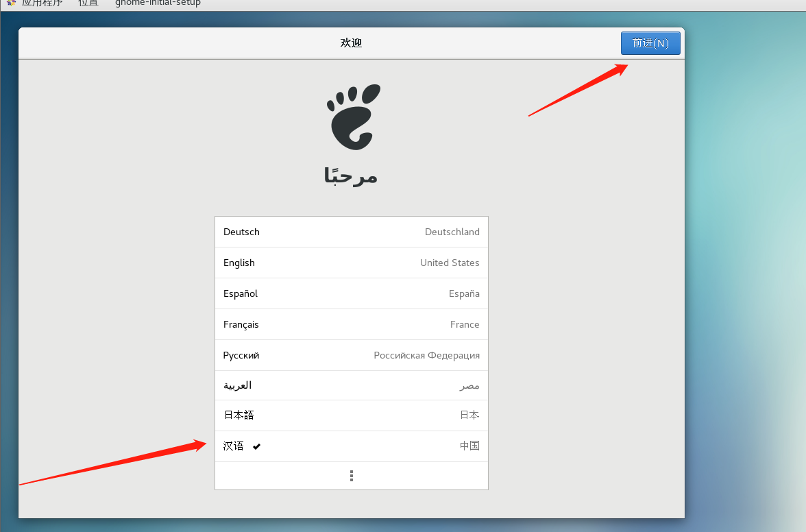This screenshot has width=806, height=532.
Task: Choose العربية Arabic language row
Action: click(x=351, y=385)
